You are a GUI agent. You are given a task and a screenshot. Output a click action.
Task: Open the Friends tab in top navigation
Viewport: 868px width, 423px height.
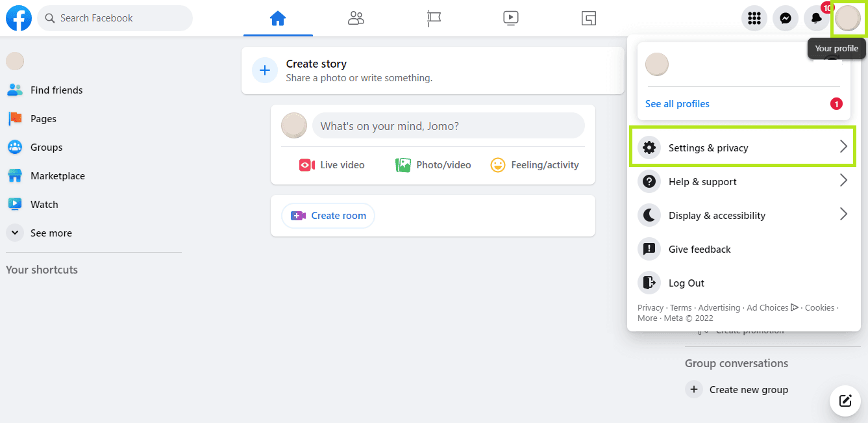click(356, 18)
